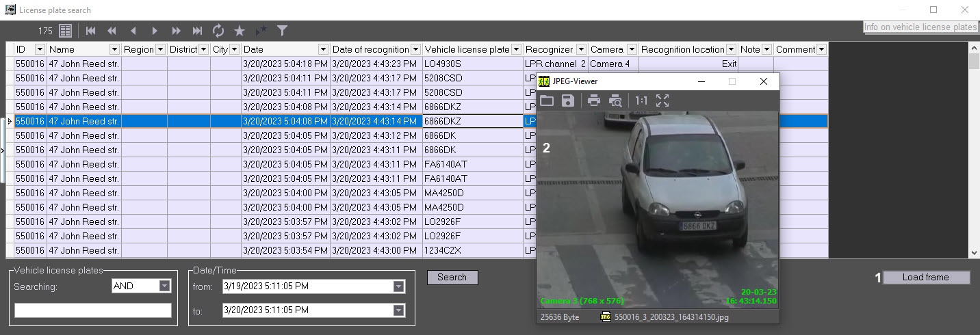Open Name column filter dropdown
The width and height of the screenshot is (980, 335).
click(114, 49)
